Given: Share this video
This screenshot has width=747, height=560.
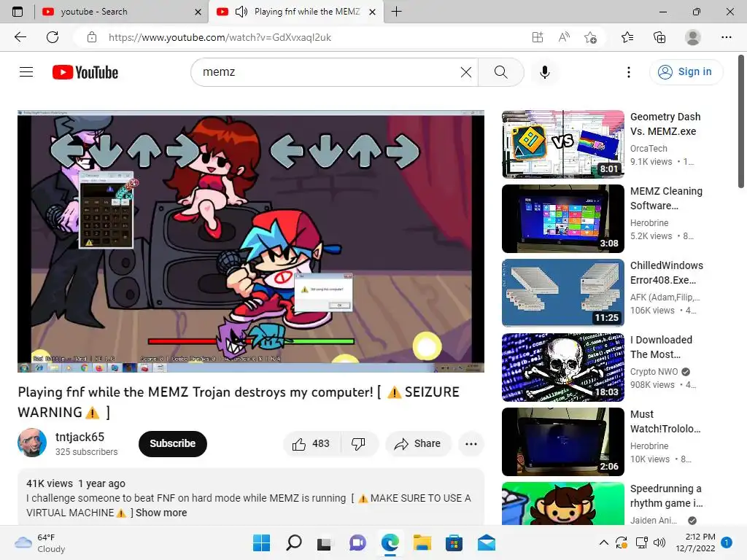Looking at the screenshot, I should pyautogui.click(x=418, y=444).
